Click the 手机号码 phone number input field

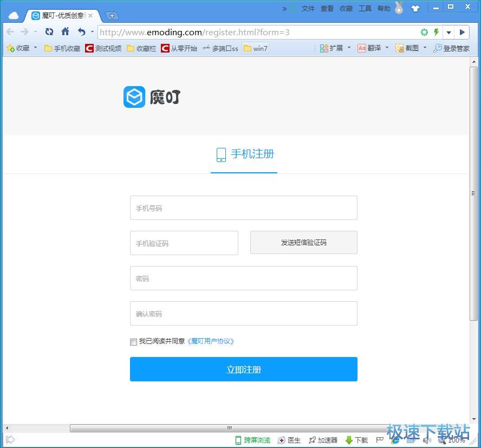(x=243, y=207)
